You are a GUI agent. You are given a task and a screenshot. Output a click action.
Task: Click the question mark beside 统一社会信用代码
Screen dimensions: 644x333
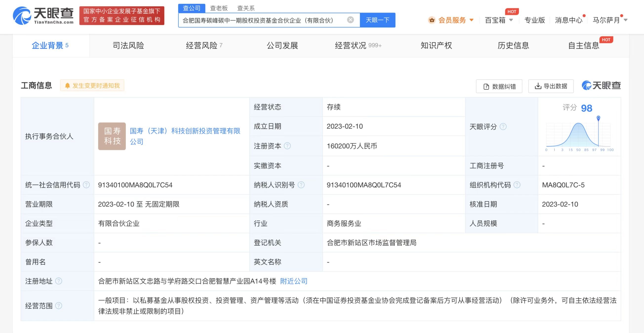pos(86,185)
